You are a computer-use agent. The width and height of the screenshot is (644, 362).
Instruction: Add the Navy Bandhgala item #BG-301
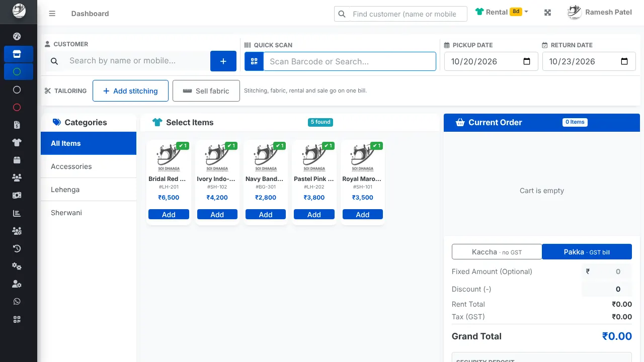[266, 215]
